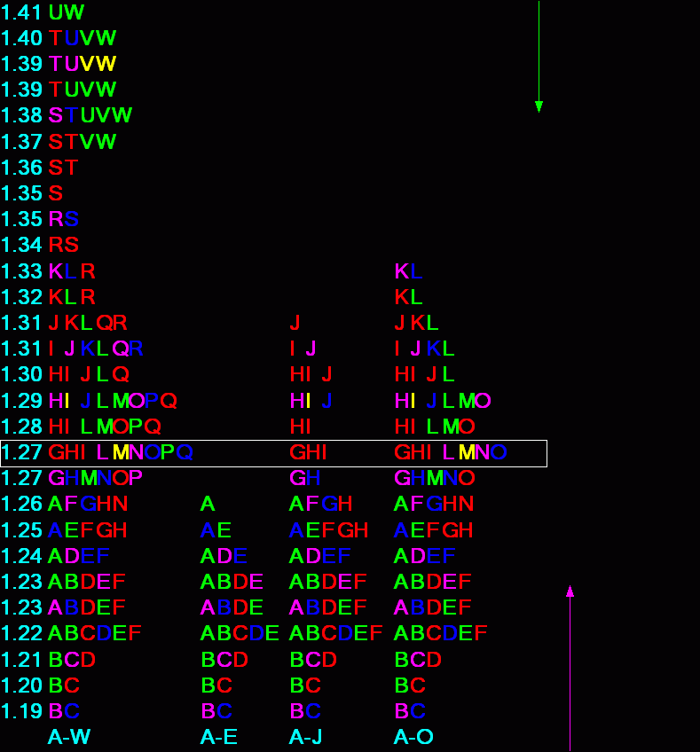The image size is (700, 752).
Task: Click the HI J L Q letters on the 1.30 row
Action: 89,374
